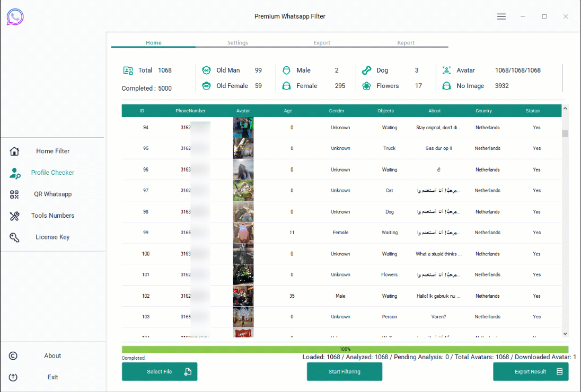Click the Old Man face icon

coord(206,70)
